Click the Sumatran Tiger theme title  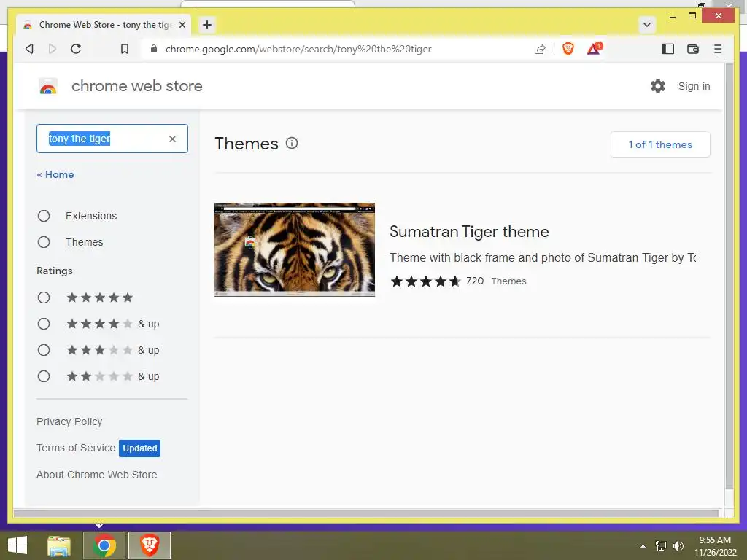(469, 231)
